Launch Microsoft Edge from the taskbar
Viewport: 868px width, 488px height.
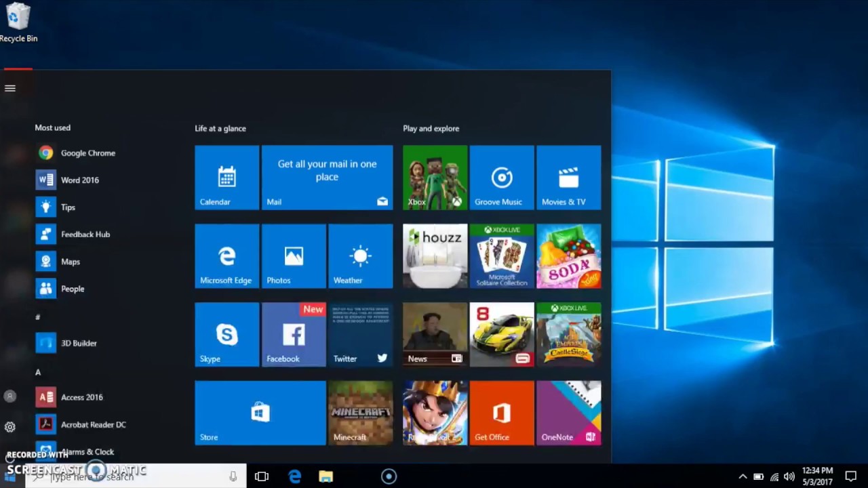point(294,476)
